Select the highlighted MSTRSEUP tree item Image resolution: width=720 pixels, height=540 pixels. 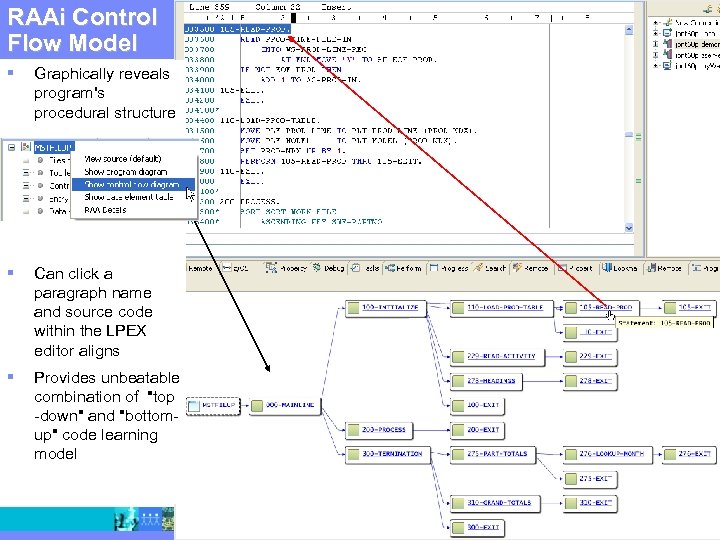point(54,147)
